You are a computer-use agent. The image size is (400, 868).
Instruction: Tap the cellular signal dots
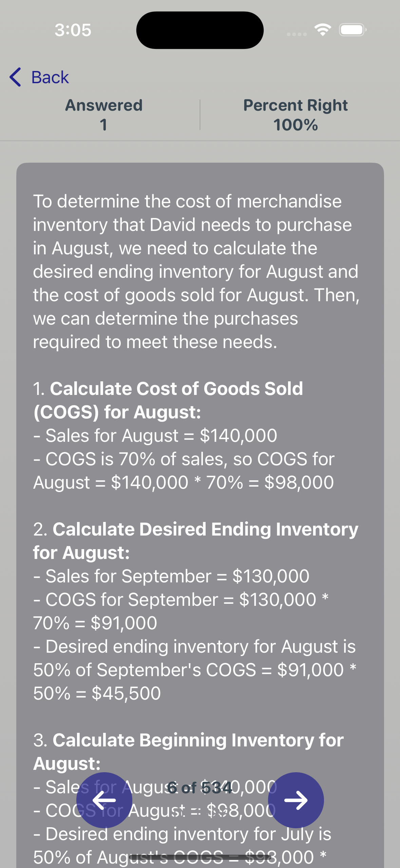click(x=297, y=34)
